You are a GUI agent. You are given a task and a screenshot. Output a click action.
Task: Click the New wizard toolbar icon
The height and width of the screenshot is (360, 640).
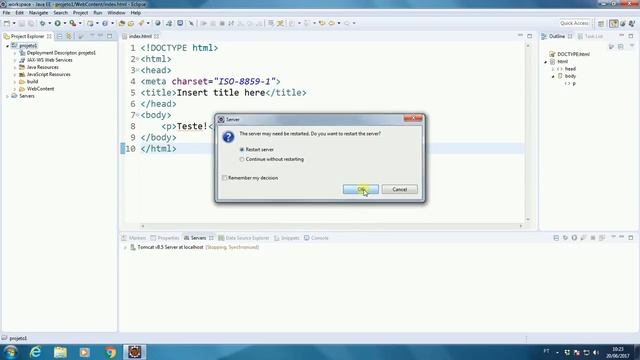[x=7, y=24]
